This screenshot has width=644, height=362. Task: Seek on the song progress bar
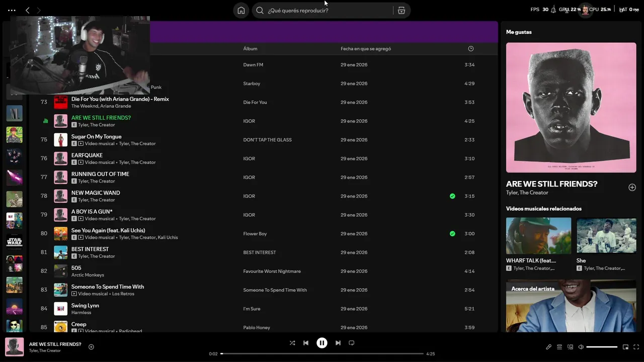pos(322,353)
